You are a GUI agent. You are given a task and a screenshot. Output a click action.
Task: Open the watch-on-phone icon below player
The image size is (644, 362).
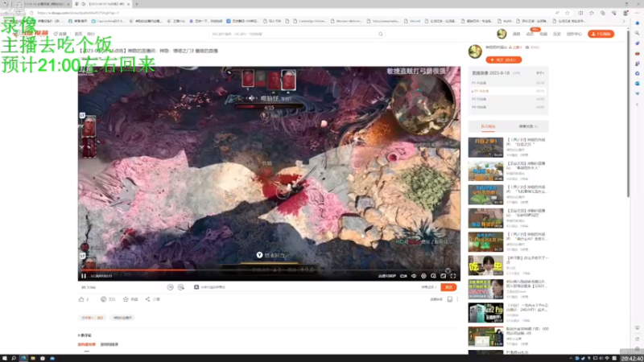point(450,299)
